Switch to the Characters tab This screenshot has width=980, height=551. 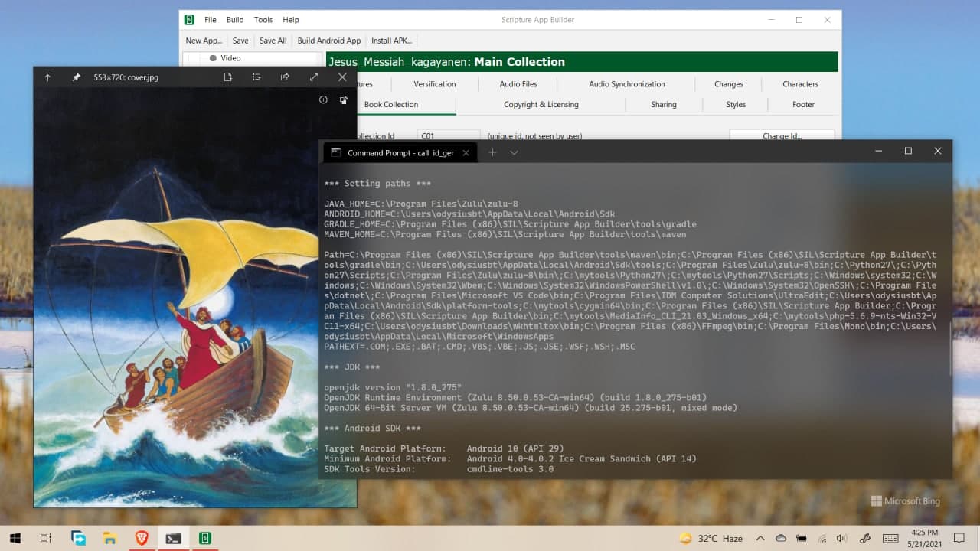[800, 84]
